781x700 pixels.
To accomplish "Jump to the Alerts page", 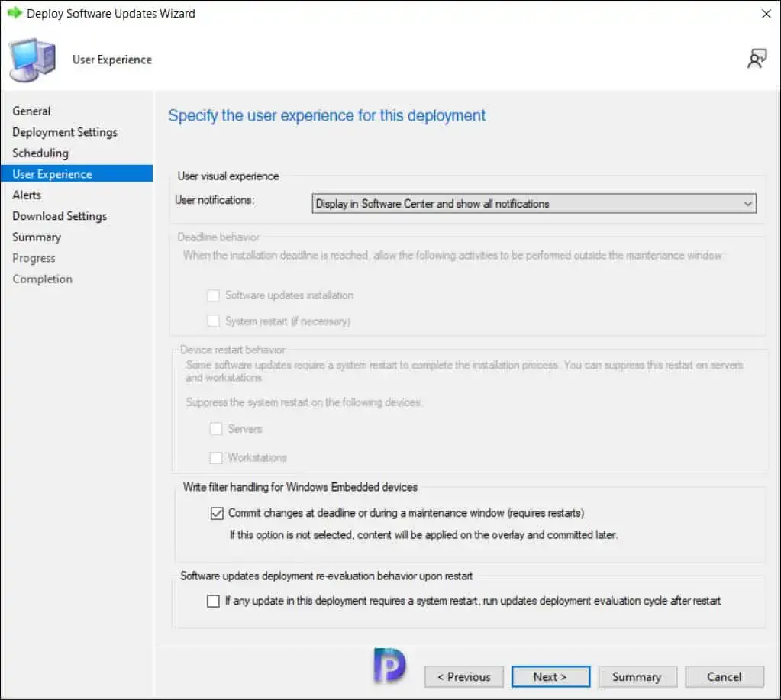I will coord(27,195).
